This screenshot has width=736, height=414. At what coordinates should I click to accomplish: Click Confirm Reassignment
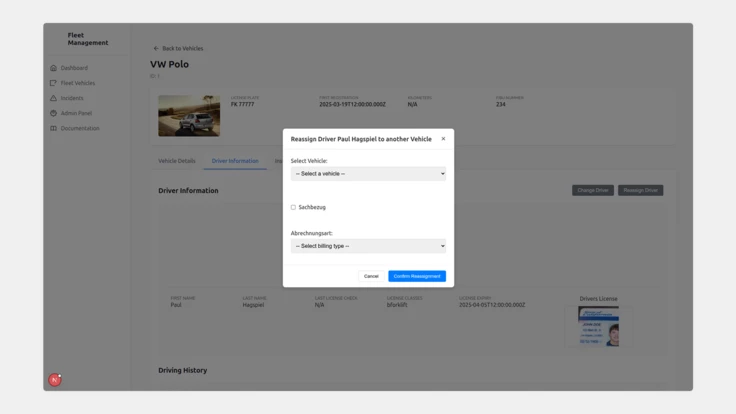[417, 276]
